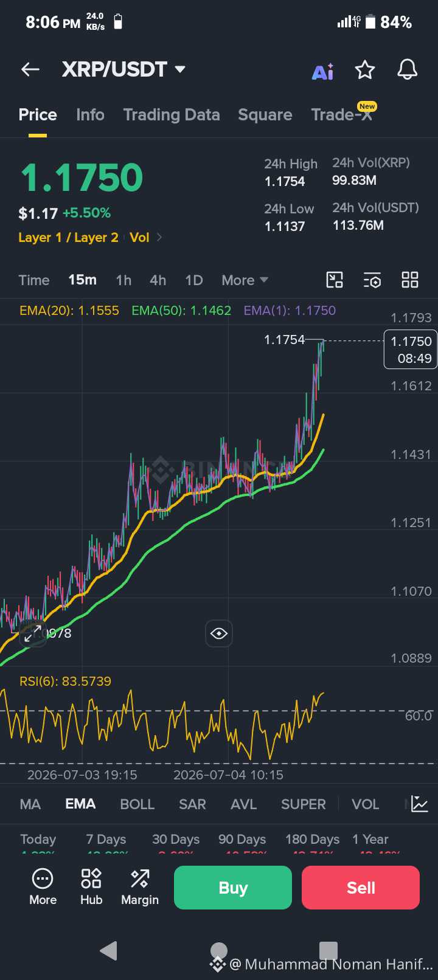Tap EMA(1) legend value

pos(290,311)
